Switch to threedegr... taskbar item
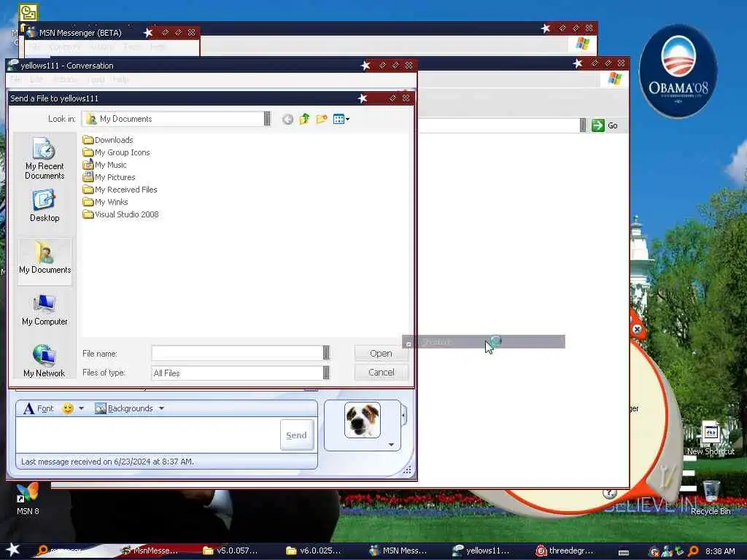The width and height of the screenshot is (747, 560). tap(565, 551)
